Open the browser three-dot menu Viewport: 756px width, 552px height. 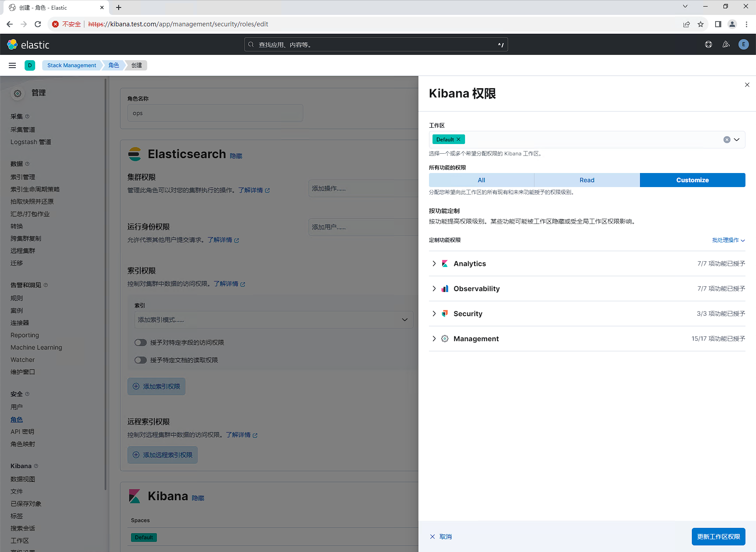(x=746, y=24)
